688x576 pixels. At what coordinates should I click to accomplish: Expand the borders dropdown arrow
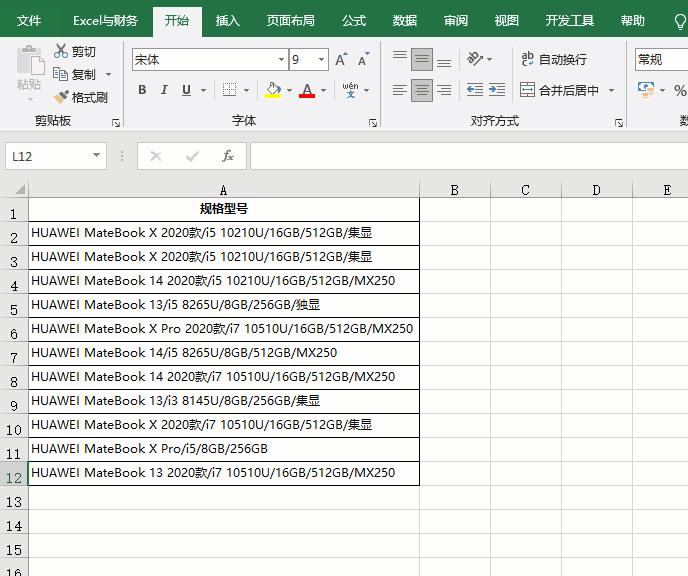[246, 90]
